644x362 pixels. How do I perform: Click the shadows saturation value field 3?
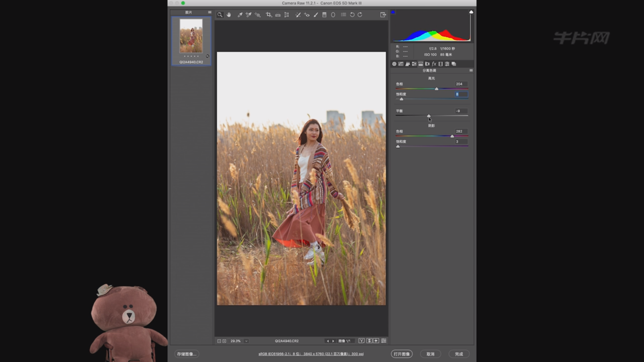[461, 141]
